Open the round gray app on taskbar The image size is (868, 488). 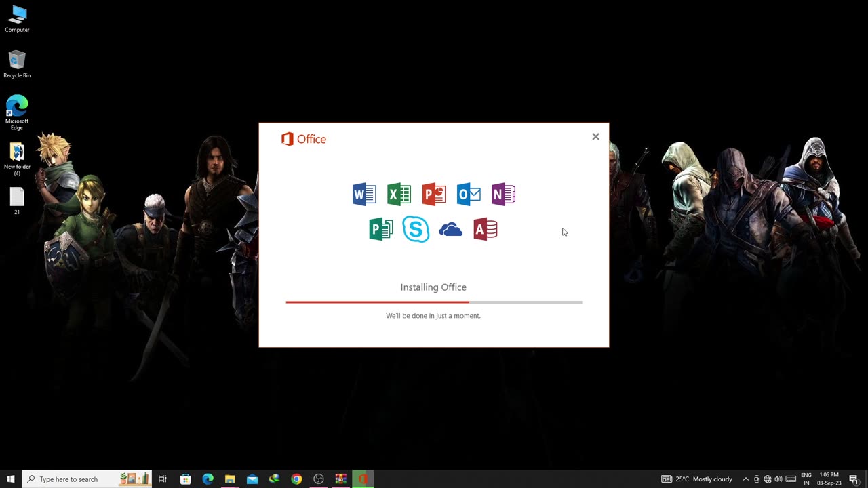click(319, 479)
